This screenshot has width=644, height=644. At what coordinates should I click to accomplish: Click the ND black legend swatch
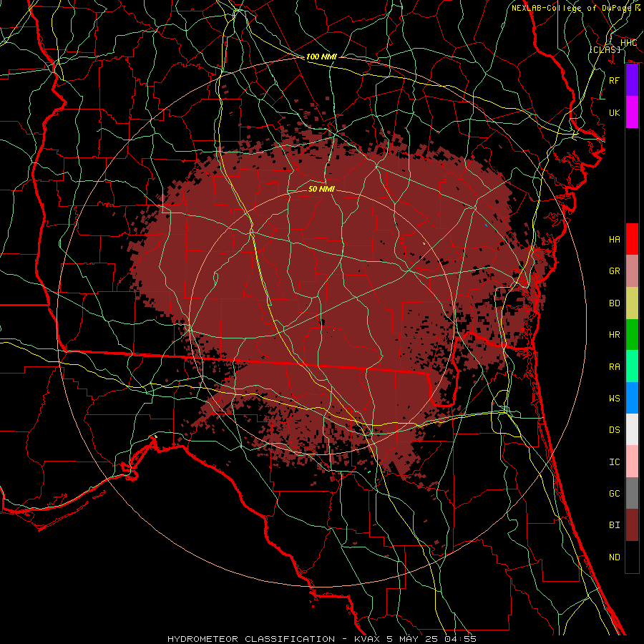pyautogui.click(x=632, y=557)
